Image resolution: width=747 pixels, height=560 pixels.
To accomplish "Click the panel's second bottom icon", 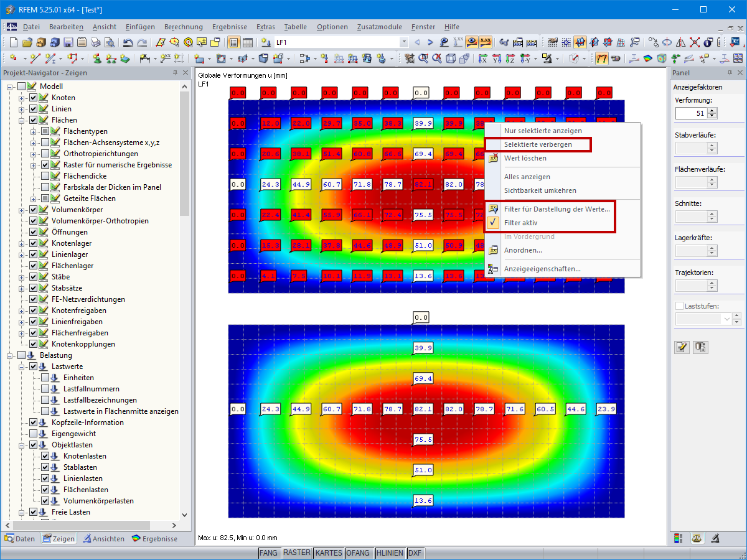I will pyautogui.click(x=700, y=347).
